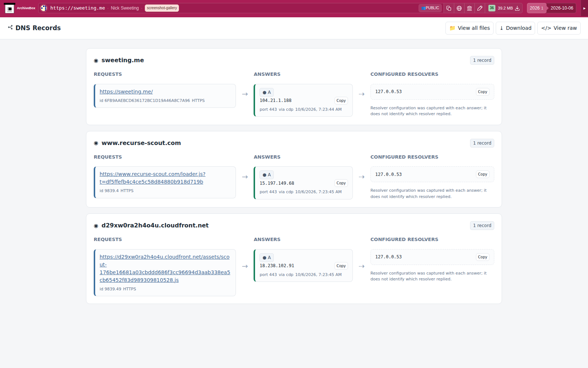Copy the 104.21.1.188 answer

click(341, 100)
